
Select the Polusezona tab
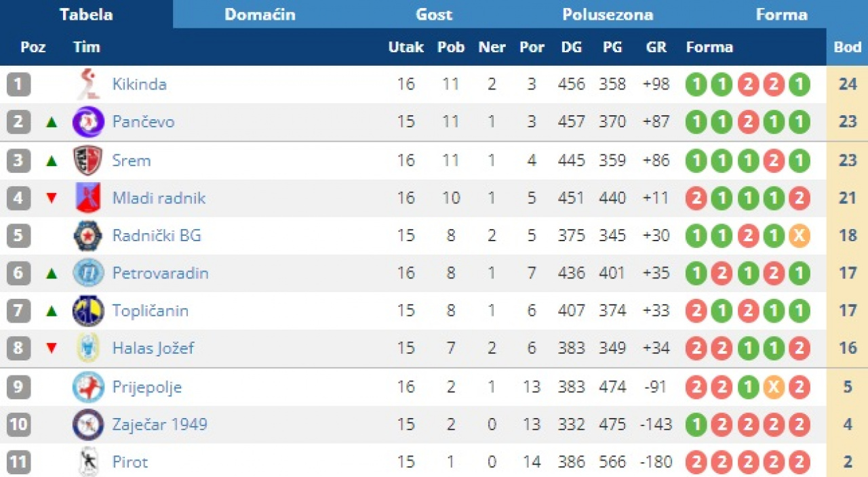[x=608, y=14]
